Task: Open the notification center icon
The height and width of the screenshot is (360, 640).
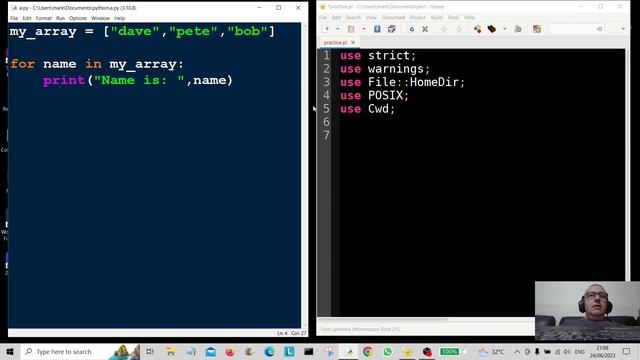Action: tap(627, 351)
